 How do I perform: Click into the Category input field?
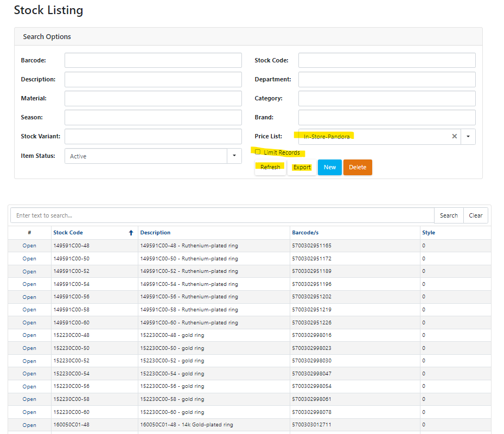click(387, 98)
